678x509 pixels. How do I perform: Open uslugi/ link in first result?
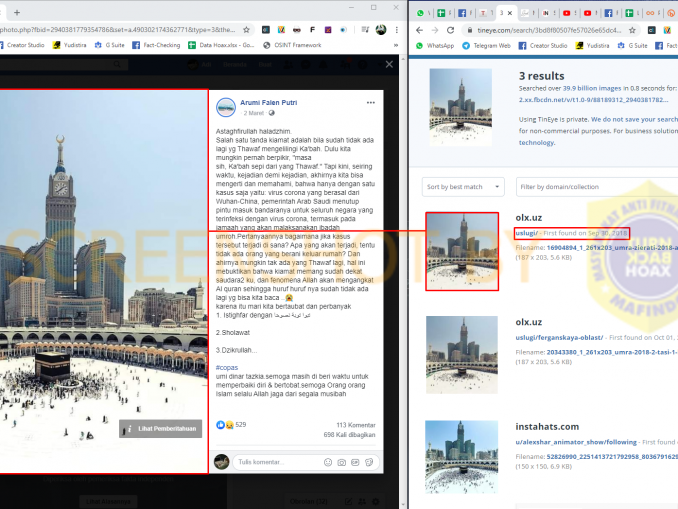tap(526, 233)
